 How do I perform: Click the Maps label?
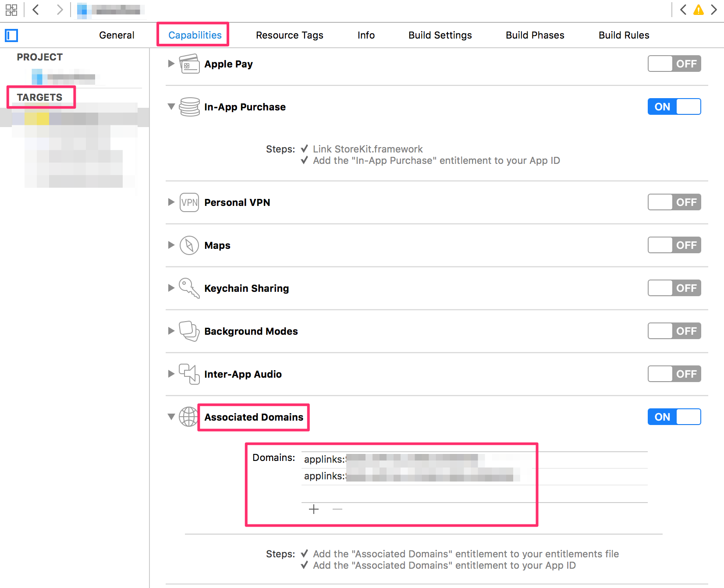217,245
